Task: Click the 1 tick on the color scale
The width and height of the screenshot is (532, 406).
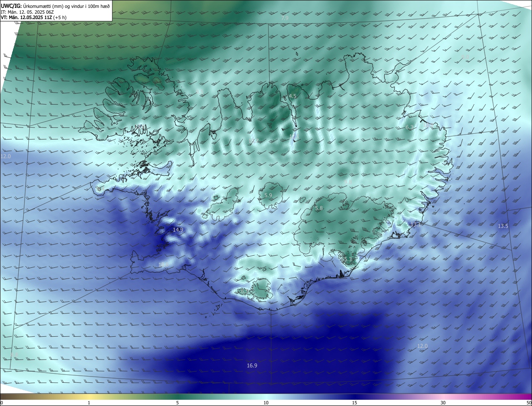Action: [89, 403]
